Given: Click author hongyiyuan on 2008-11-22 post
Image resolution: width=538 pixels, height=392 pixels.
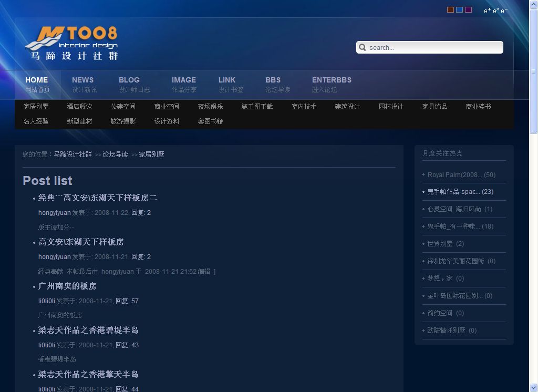Looking at the screenshot, I should point(55,213).
